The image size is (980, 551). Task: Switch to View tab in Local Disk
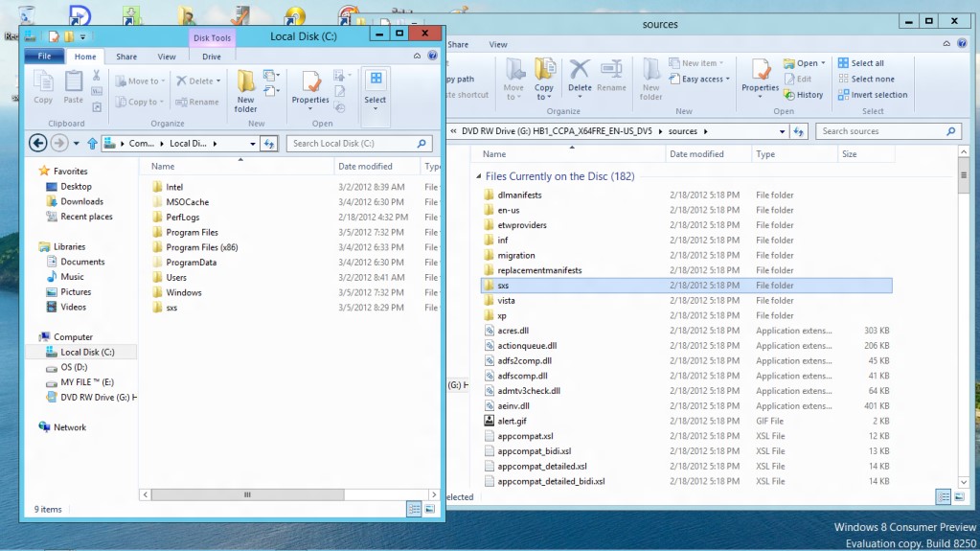point(167,57)
